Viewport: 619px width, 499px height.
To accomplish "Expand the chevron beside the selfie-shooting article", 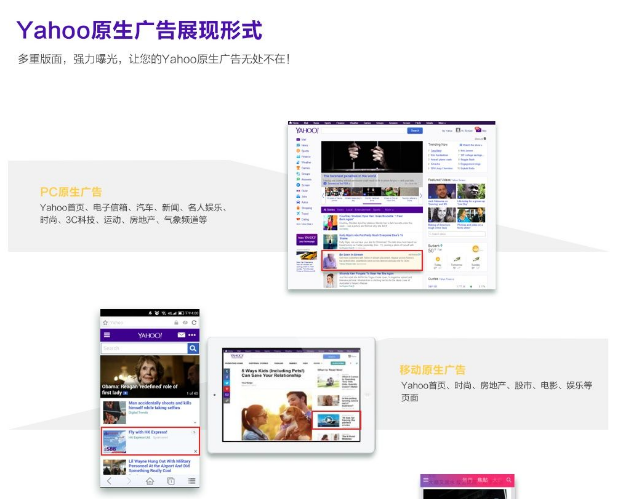I will pyautogui.click(x=195, y=422).
